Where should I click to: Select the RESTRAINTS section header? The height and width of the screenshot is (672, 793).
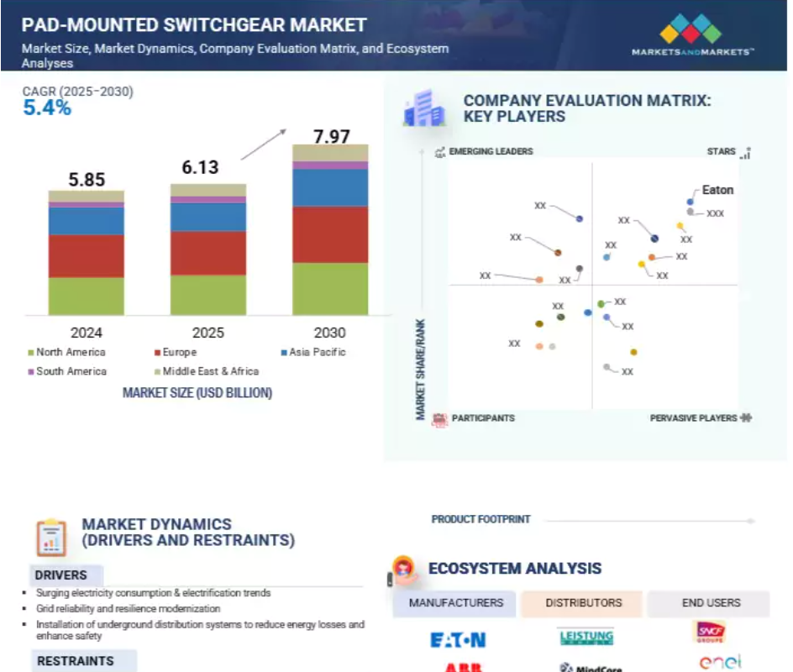84,661
